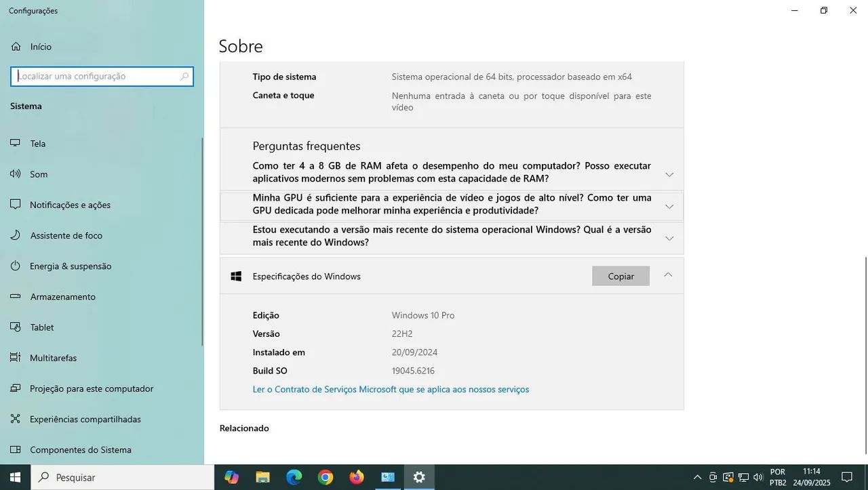
Task: Select Componentes do Sistema menu item
Action: (x=81, y=449)
